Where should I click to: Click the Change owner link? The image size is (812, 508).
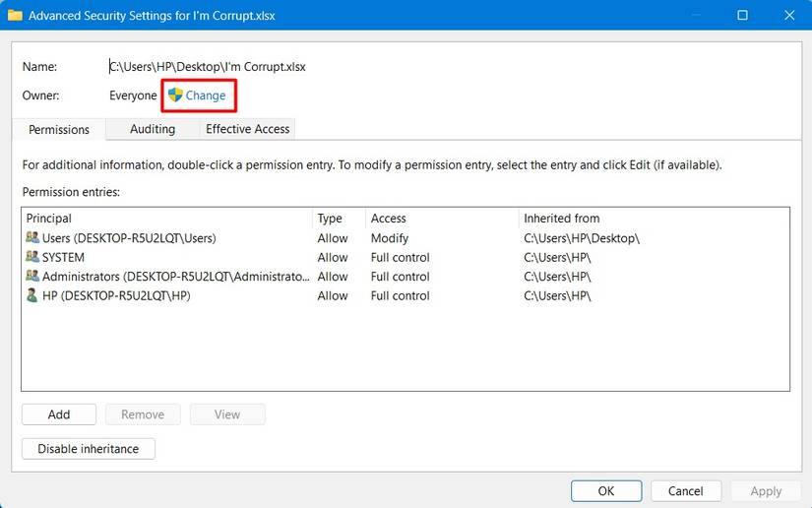[206, 95]
